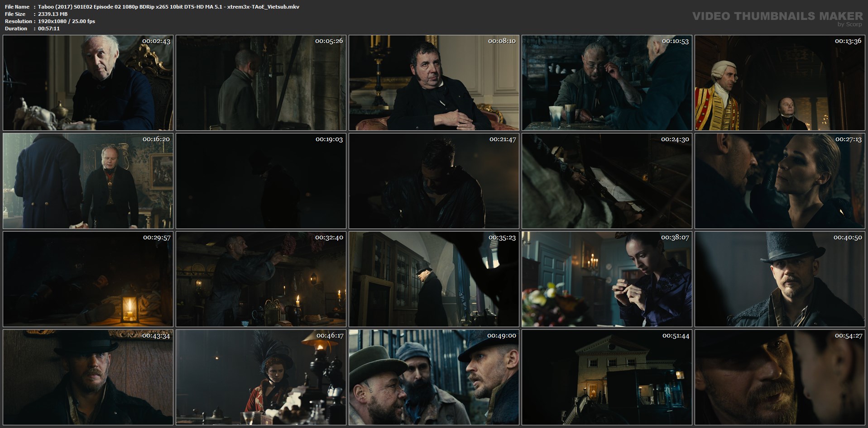Viewport: 868px width, 428px height.
Task: Click the three men frame at 00:49:00
Action: pos(434,377)
